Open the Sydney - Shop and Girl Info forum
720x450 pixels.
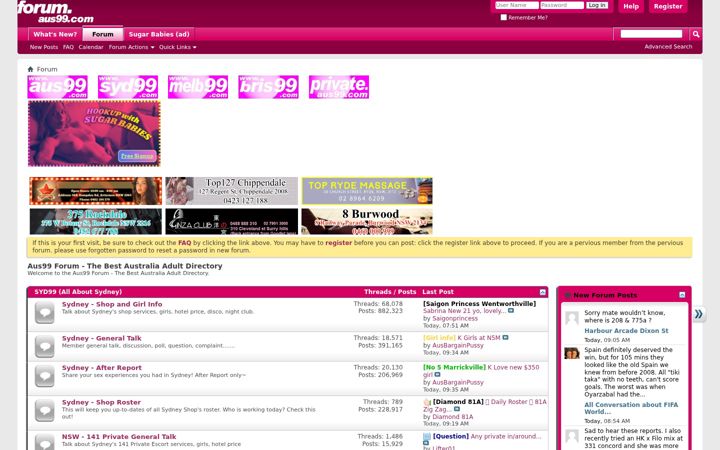pyautogui.click(x=112, y=304)
